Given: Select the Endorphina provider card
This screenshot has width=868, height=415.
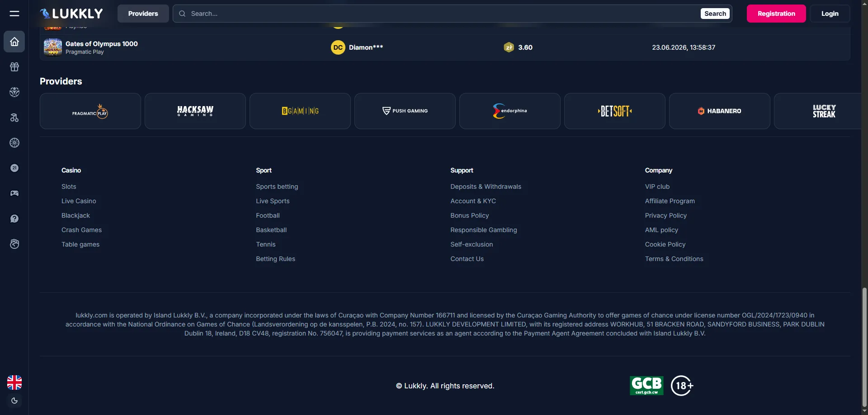Looking at the screenshot, I should click(x=510, y=111).
